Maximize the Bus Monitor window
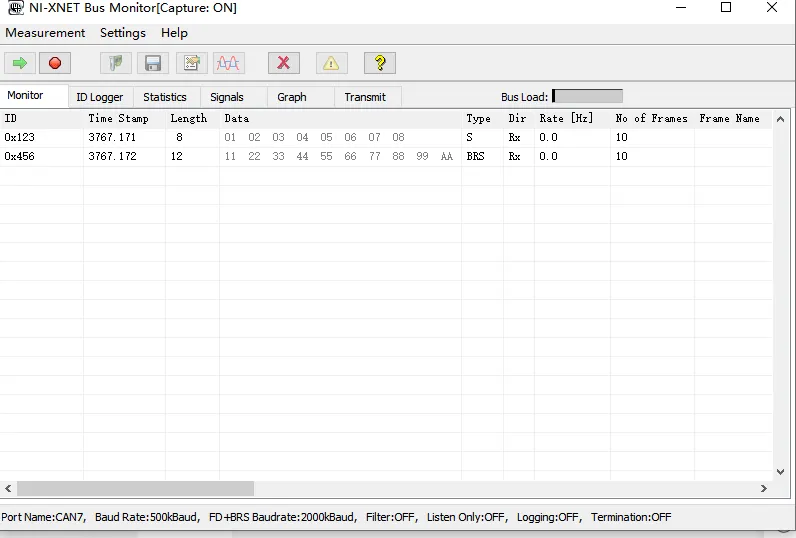The height and width of the screenshot is (538, 796). [x=726, y=8]
